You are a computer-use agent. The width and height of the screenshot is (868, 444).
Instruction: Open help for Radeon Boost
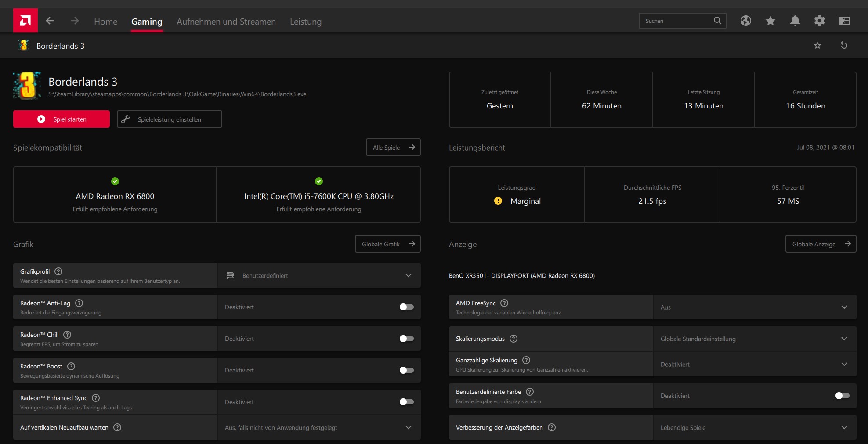(71, 366)
